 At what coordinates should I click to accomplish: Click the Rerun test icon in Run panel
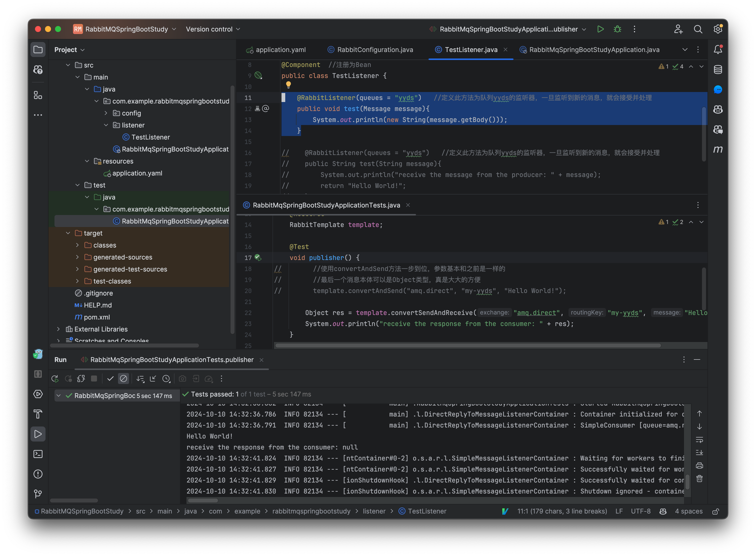tap(55, 379)
